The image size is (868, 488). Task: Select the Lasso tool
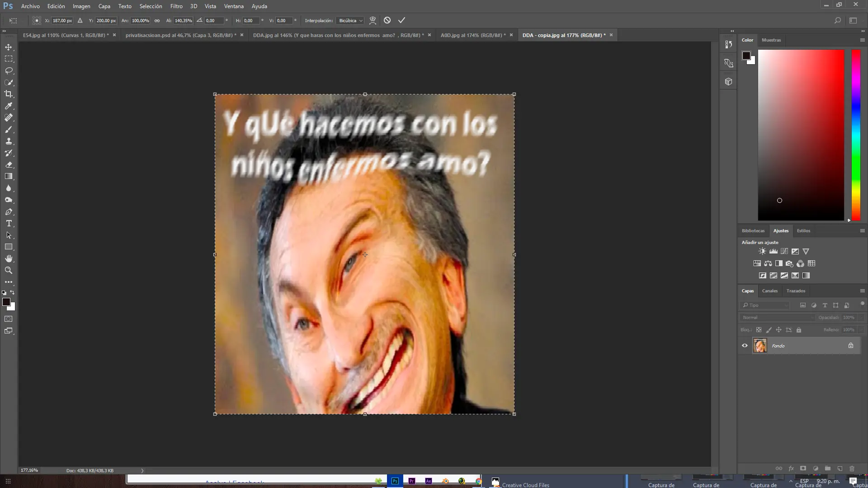(x=9, y=70)
